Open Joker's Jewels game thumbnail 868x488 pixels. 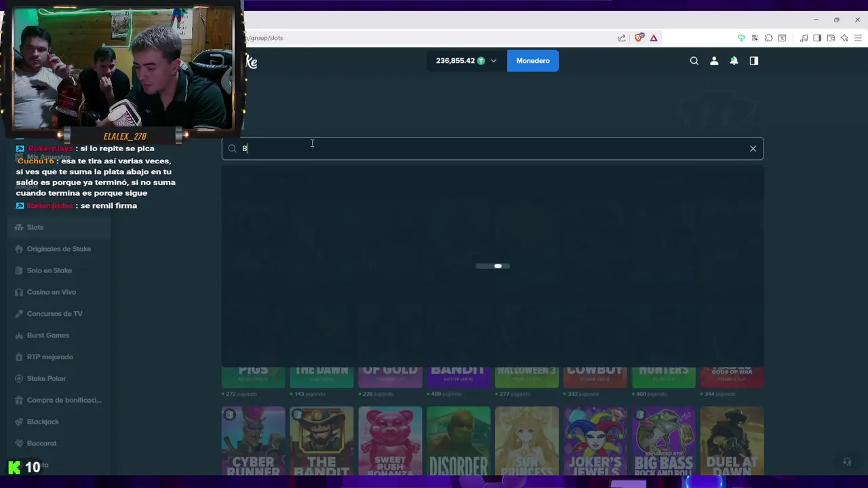pos(595,441)
